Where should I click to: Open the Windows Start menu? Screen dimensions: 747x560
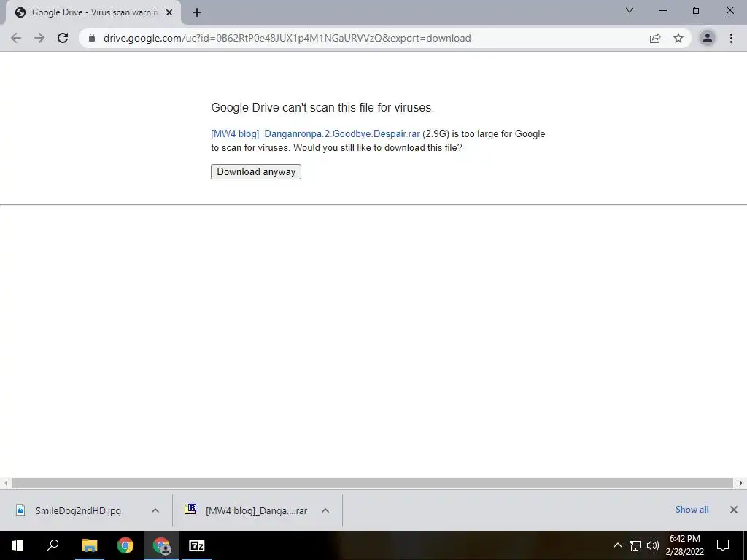[18, 545]
